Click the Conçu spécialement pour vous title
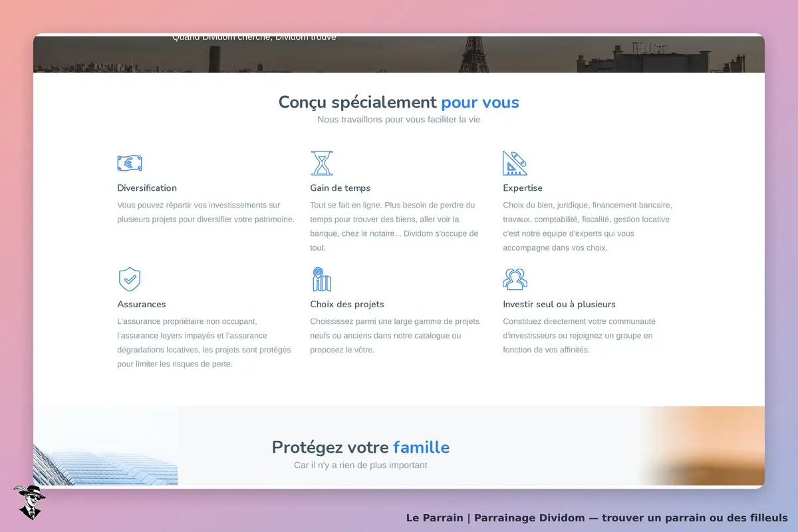798x532 pixels. (399, 102)
